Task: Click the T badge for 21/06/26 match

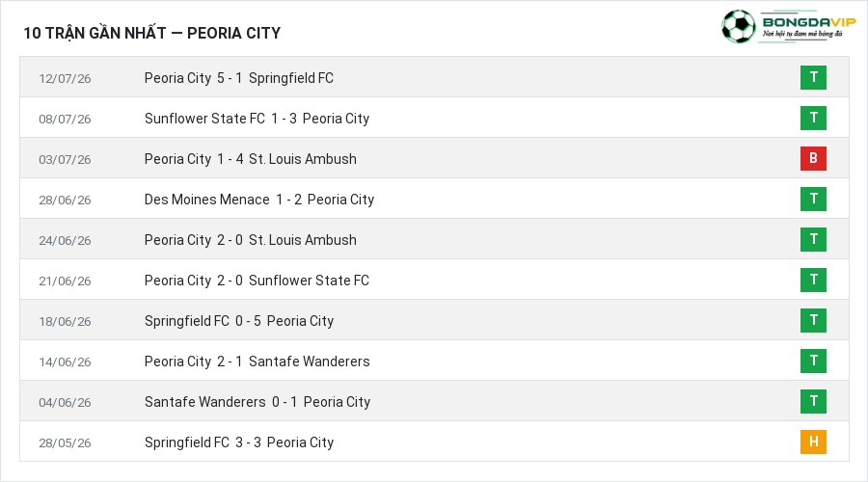Action: [813, 280]
